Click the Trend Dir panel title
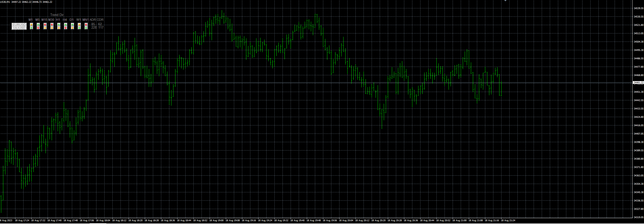Viewport: 644px width, 224px height. coord(57,15)
